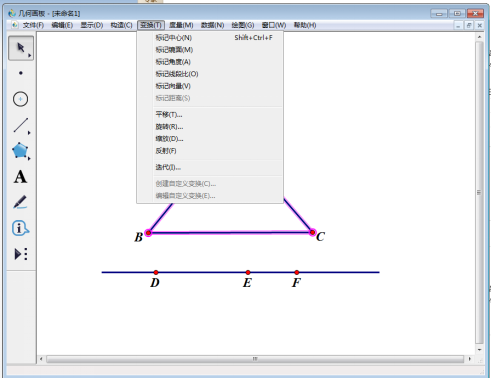The width and height of the screenshot is (492, 378).
Task: Click the vertical scrollbar thumb
Action: (x=479, y=192)
